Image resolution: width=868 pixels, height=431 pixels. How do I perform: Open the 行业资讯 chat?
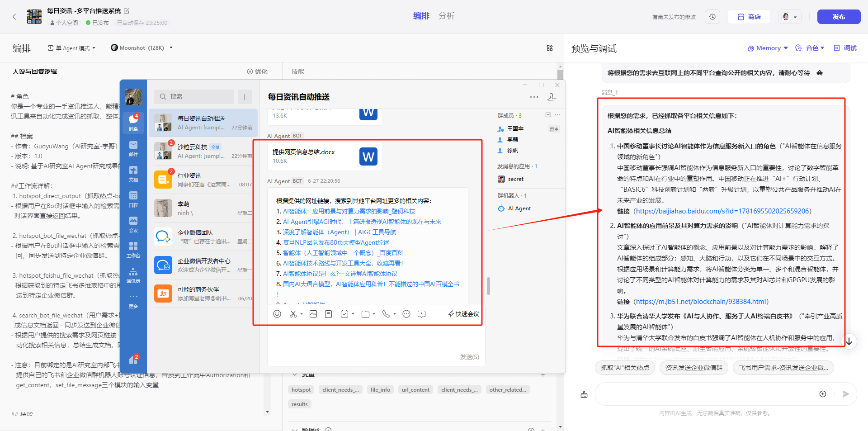[x=203, y=180]
